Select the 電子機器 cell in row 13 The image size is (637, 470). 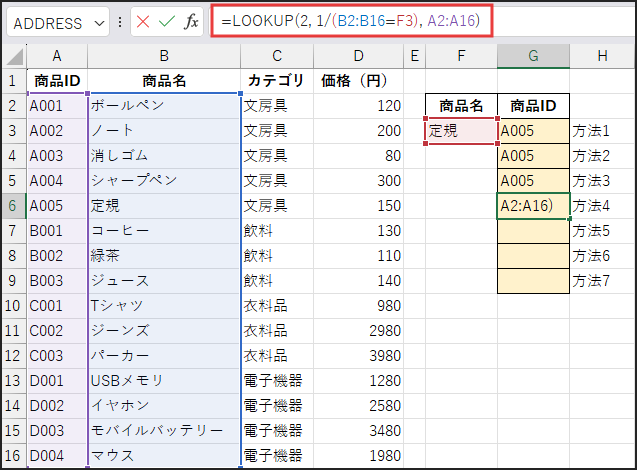tap(277, 381)
